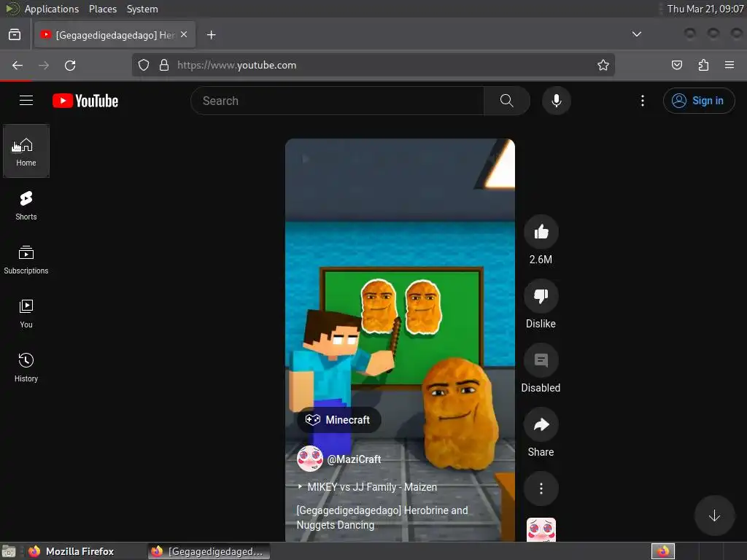Open Firefox application hamburger menu
The width and height of the screenshot is (747, 560).
pyautogui.click(x=729, y=65)
